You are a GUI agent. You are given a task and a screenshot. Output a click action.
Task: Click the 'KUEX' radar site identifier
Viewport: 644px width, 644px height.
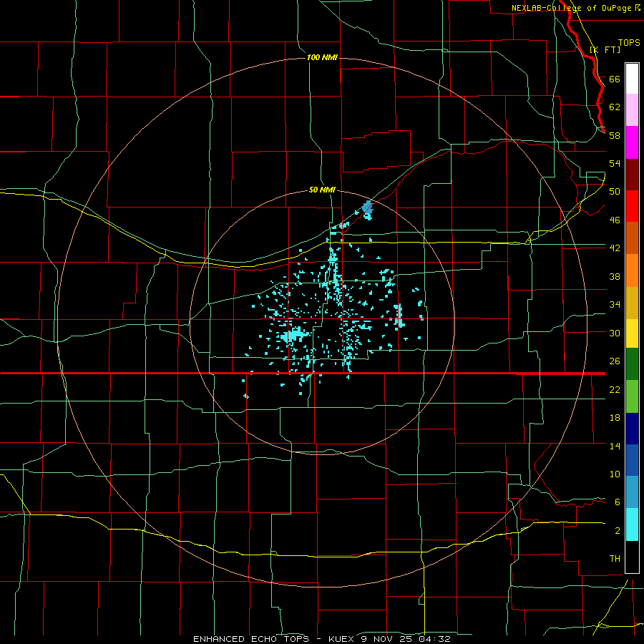pyautogui.click(x=341, y=639)
